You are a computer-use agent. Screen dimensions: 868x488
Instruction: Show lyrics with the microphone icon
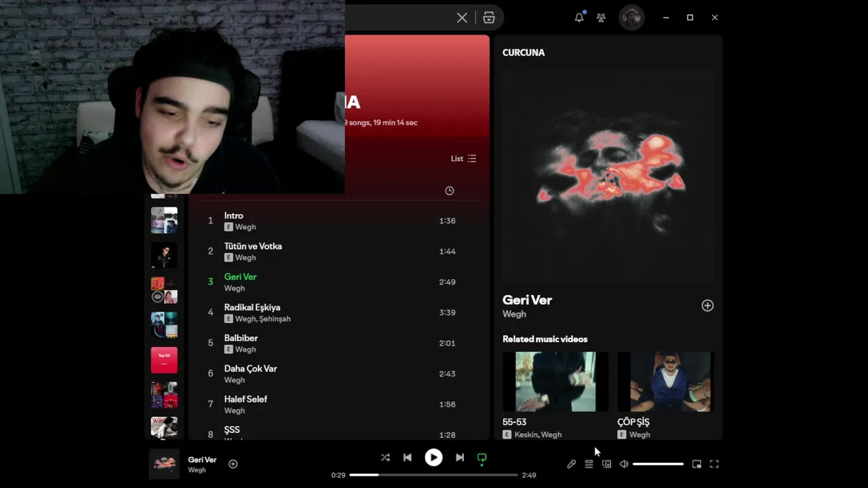[572, 464]
